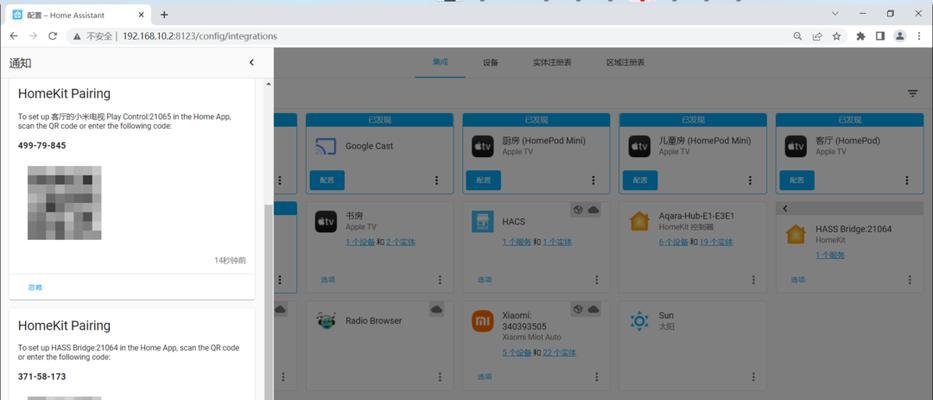
Task: Open three-dot menu on Radio Browser card
Action: tap(440, 377)
